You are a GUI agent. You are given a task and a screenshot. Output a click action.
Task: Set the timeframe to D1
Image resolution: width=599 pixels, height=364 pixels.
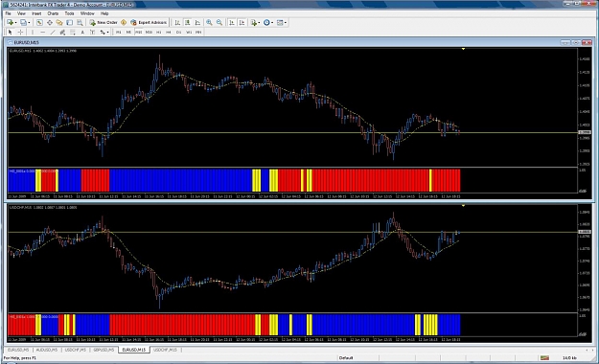178,32
